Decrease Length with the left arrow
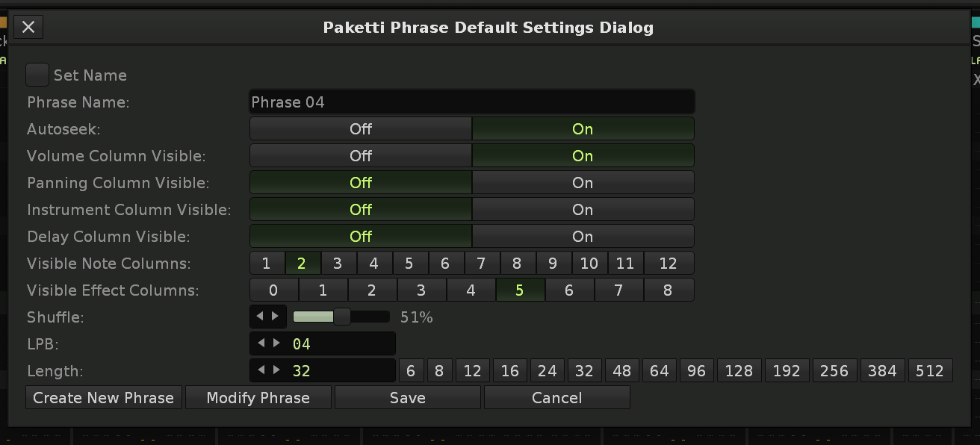The width and height of the screenshot is (980, 445). 260,370
